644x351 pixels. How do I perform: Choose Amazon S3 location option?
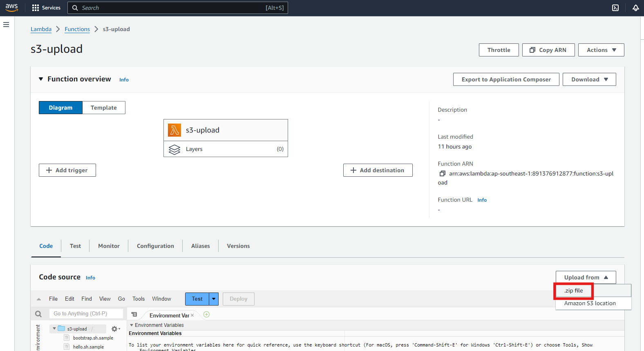click(x=593, y=303)
